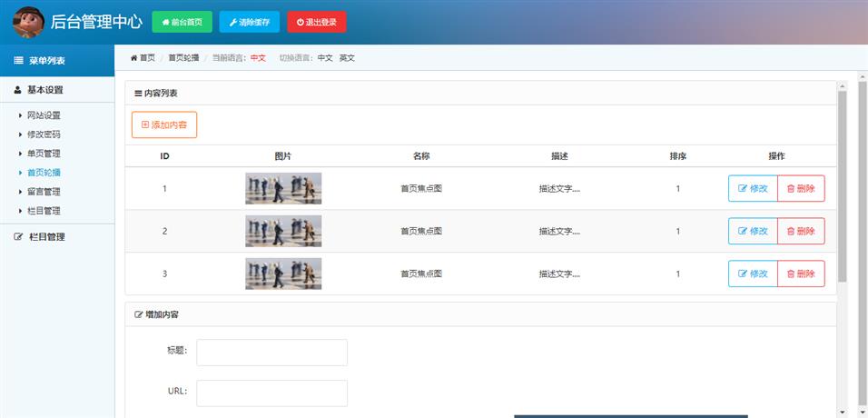Click the inner scrollbar up arrow
This screenshot has height=418, width=868.
click(843, 86)
